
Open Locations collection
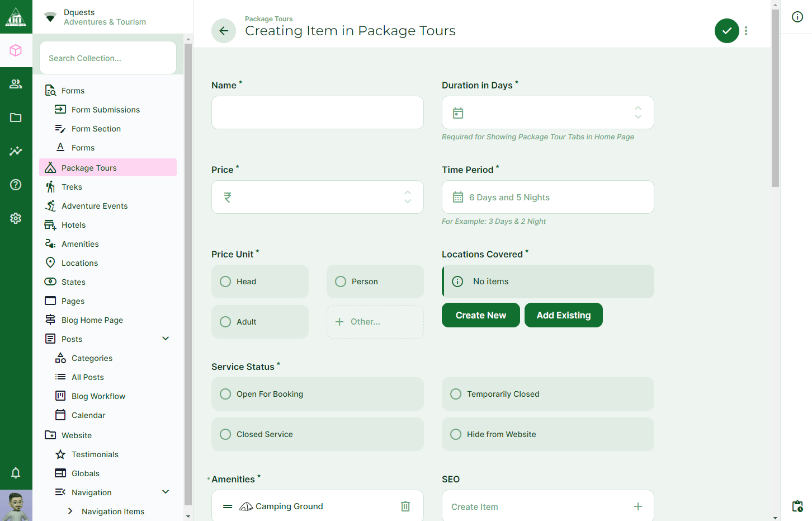pyautogui.click(x=108, y=263)
